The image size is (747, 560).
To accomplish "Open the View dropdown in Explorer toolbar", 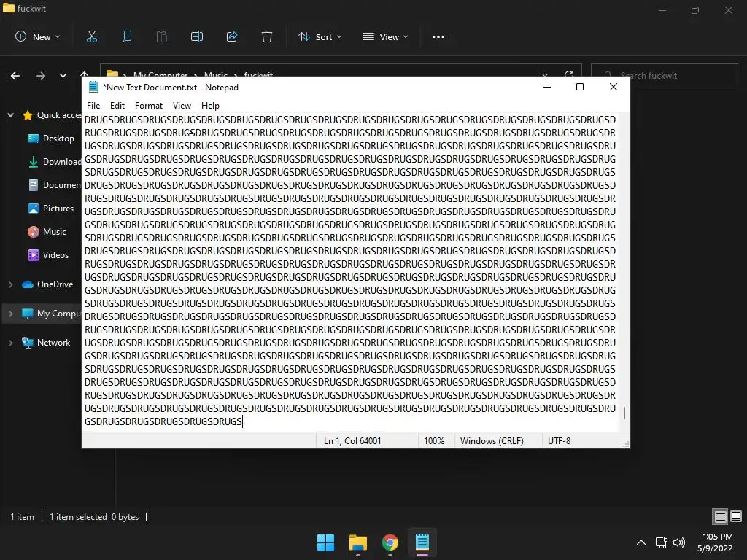I will tap(385, 36).
